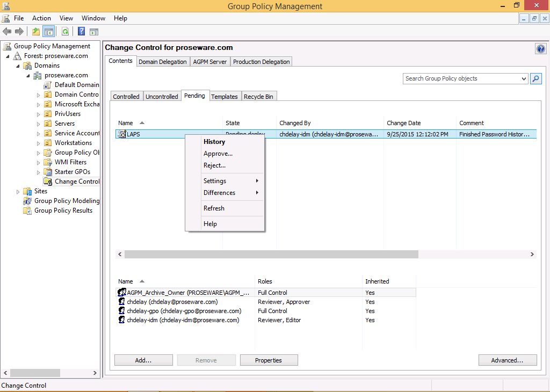The width and height of the screenshot is (550, 392).
Task: Toggle Show/Hide Action Pane toolbar icon
Action: point(94,32)
